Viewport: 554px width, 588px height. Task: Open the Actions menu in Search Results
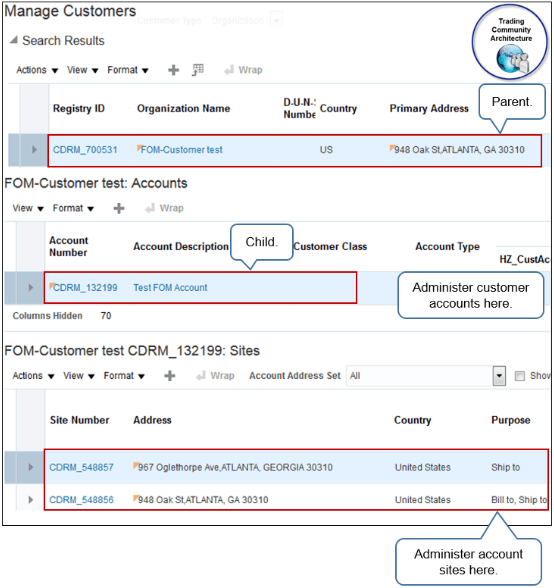click(37, 70)
